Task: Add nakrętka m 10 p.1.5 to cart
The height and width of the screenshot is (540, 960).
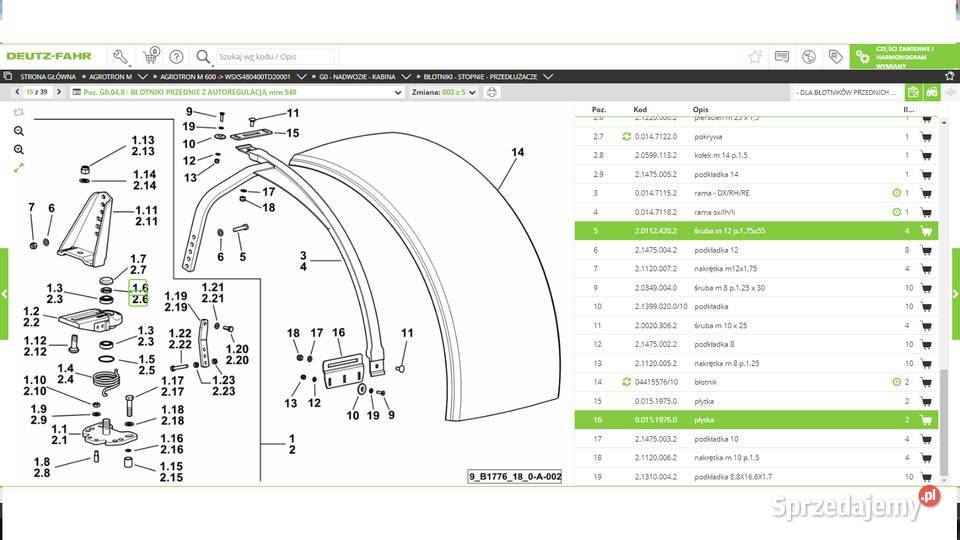Action: click(926, 458)
